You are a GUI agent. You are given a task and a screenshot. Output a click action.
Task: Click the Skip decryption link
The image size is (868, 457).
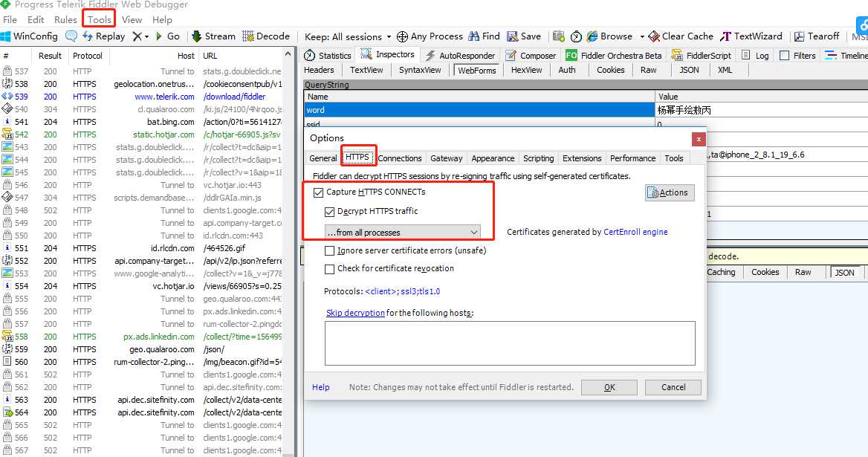pyautogui.click(x=355, y=313)
